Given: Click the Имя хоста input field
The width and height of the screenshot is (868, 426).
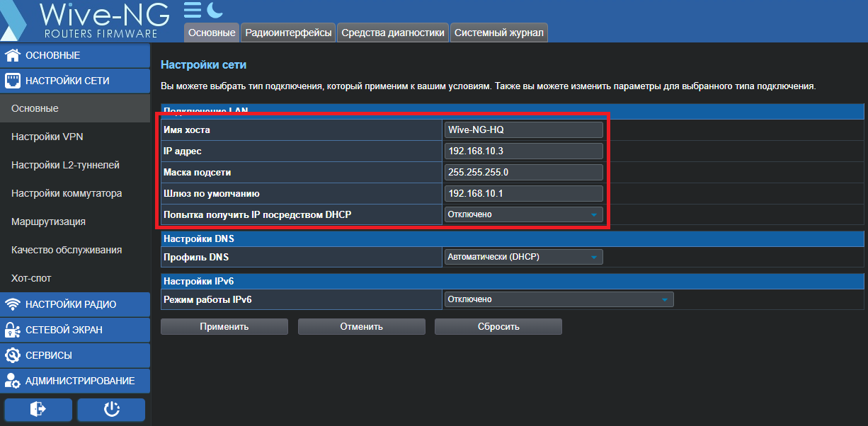Looking at the screenshot, I should tap(524, 129).
